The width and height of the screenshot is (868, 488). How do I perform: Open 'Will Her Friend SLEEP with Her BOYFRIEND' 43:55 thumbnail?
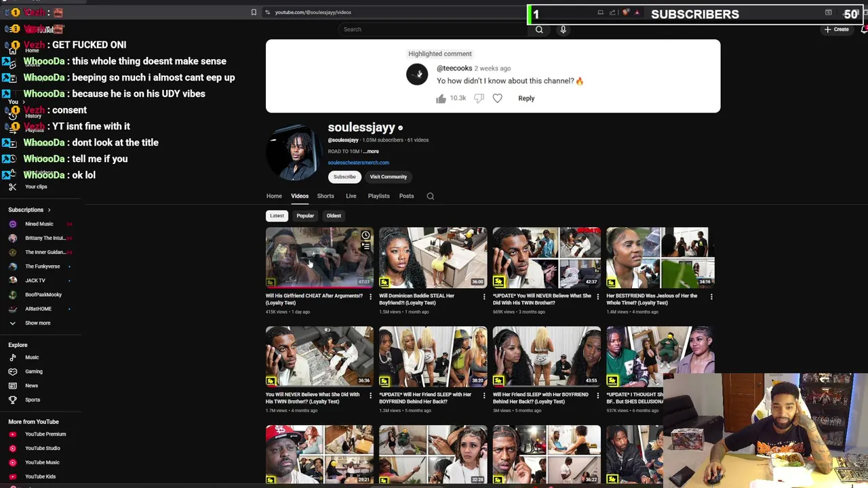[547, 357]
